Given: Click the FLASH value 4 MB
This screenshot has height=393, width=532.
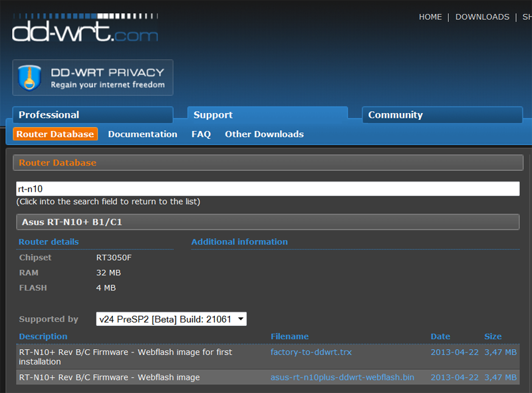Looking at the screenshot, I should click(106, 288).
